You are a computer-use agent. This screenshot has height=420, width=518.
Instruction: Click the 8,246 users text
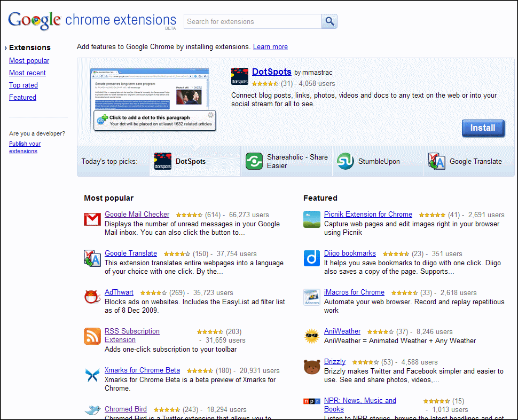[434, 332]
